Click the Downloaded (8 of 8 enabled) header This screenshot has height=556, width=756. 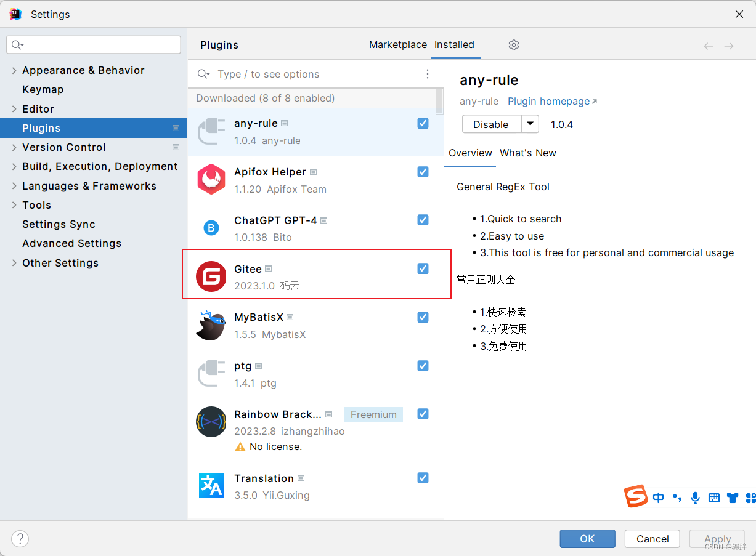pos(266,98)
